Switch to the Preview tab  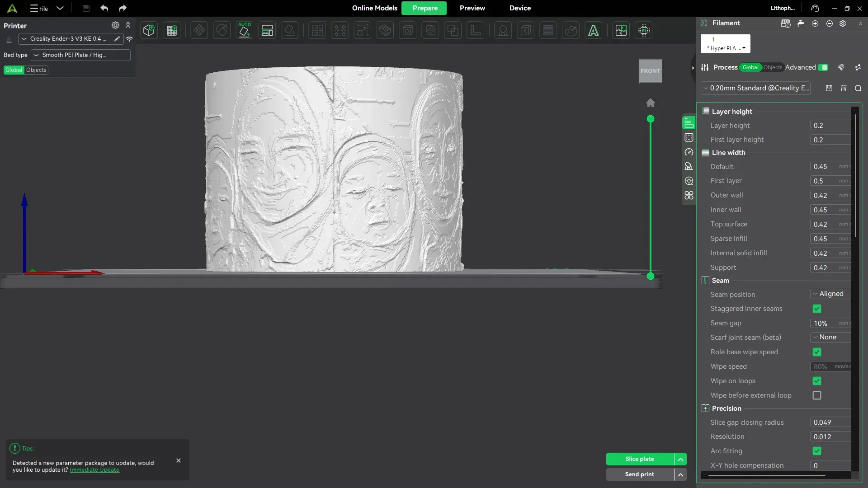click(472, 8)
